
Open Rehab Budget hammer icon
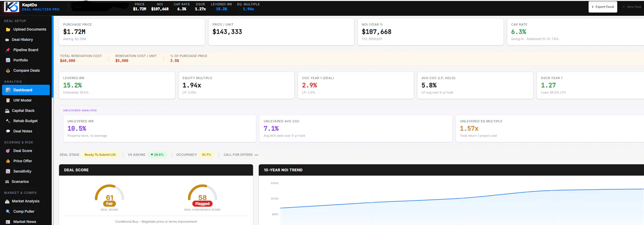coord(8,121)
